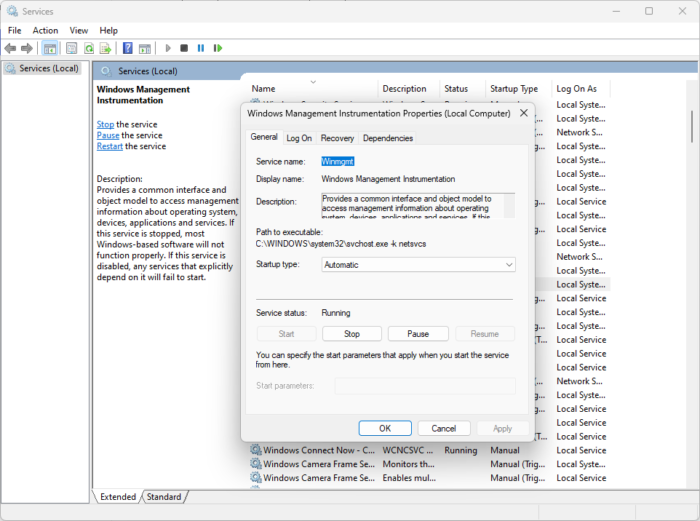The image size is (700, 521).
Task: Open the Help menu
Action: (x=108, y=30)
